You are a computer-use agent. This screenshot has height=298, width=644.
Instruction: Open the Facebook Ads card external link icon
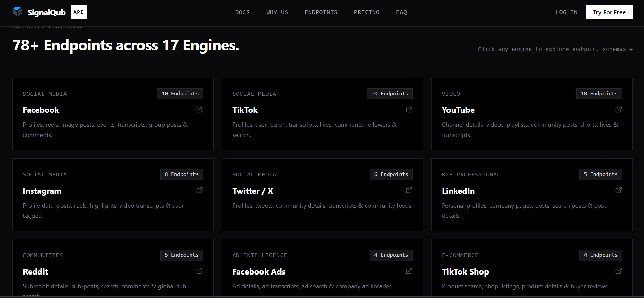tap(409, 271)
